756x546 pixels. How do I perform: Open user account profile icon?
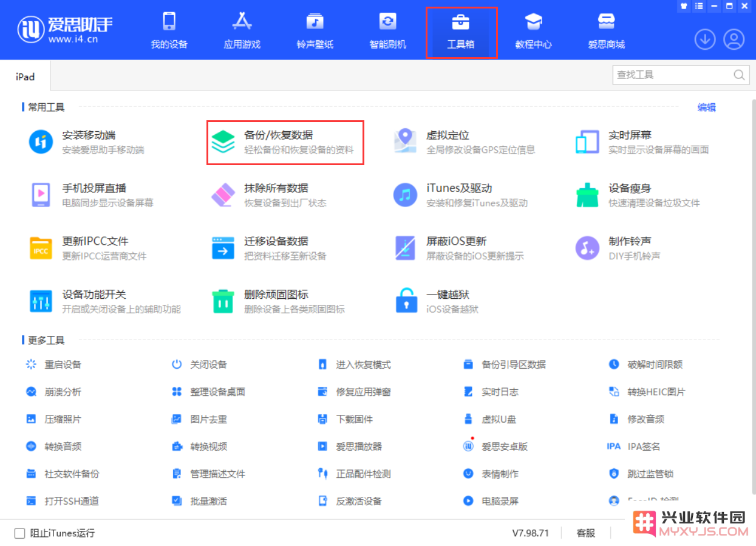tap(734, 40)
